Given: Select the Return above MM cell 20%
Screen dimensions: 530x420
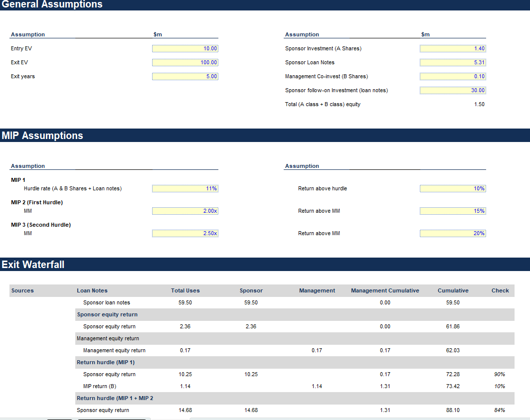Looking at the screenshot, I should [453, 234].
